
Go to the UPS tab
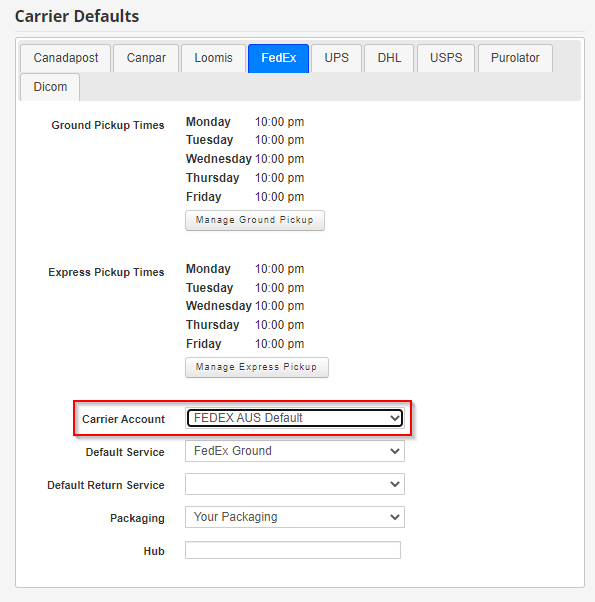pyautogui.click(x=337, y=58)
